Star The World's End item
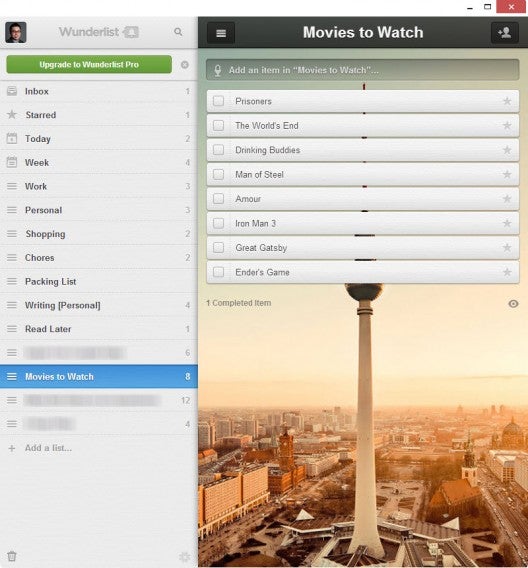 point(507,126)
